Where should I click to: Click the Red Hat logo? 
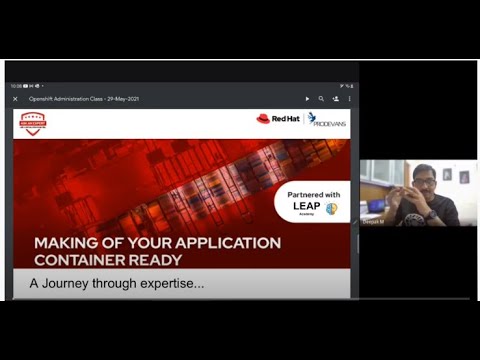click(278, 119)
